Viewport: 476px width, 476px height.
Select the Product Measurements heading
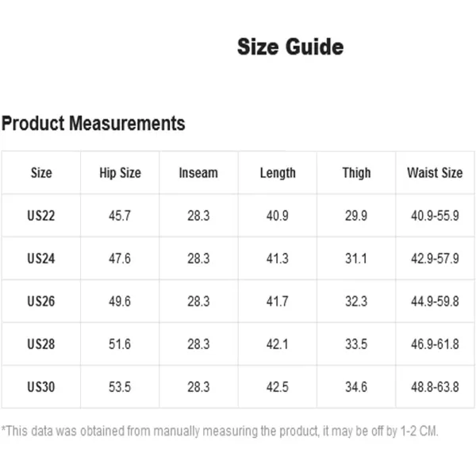coord(94,124)
